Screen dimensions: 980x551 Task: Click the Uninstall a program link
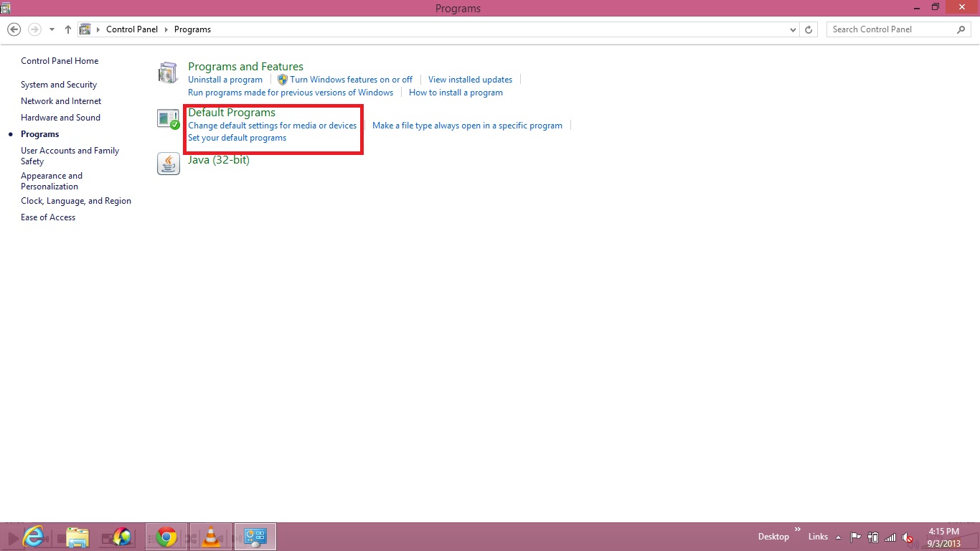[x=225, y=80]
